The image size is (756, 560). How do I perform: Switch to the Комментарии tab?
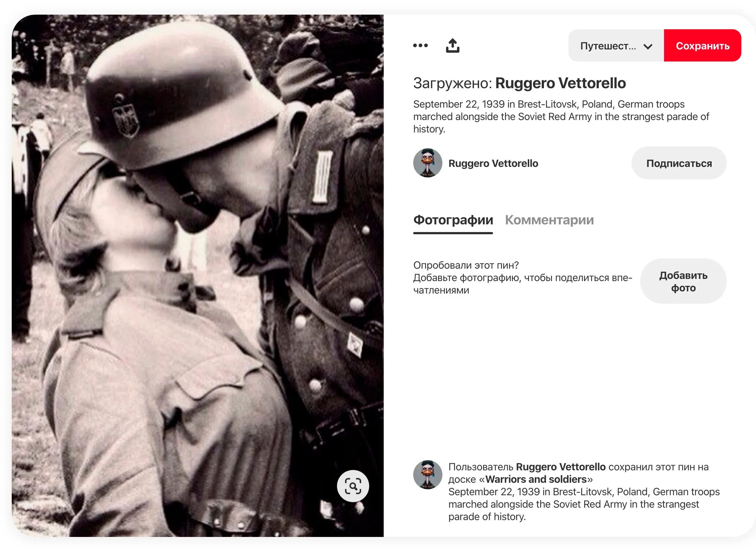(549, 220)
